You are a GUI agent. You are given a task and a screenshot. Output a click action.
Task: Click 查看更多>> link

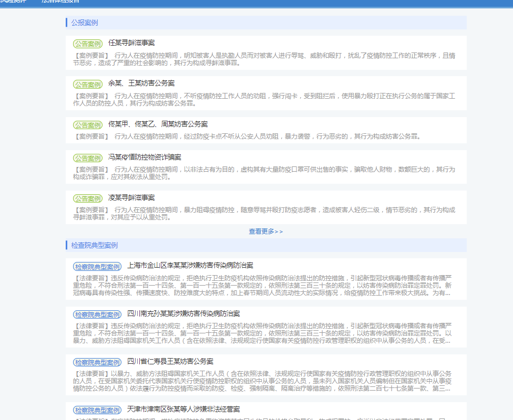point(265,232)
